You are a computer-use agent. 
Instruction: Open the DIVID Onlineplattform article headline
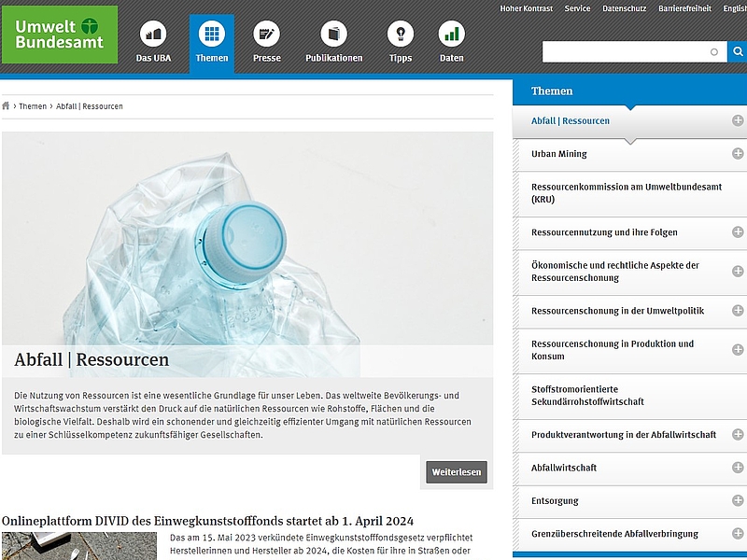point(207,521)
